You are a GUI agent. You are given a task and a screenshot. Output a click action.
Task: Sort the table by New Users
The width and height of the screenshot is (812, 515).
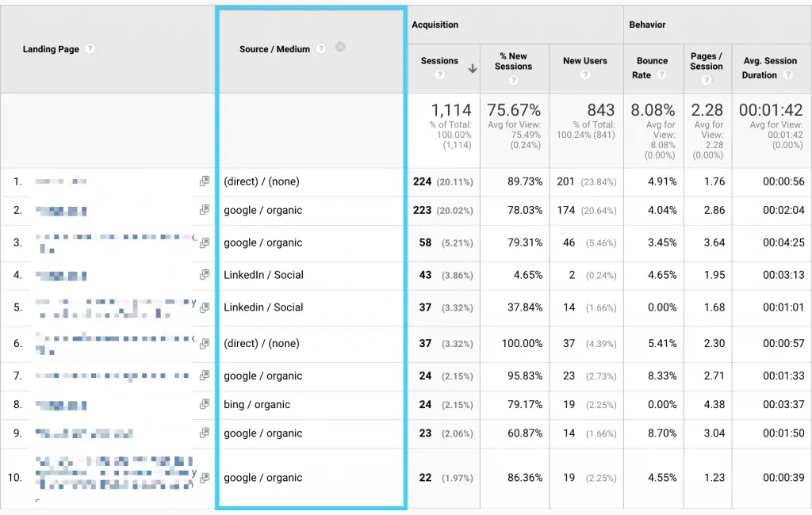pyautogui.click(x=584, y=59)
